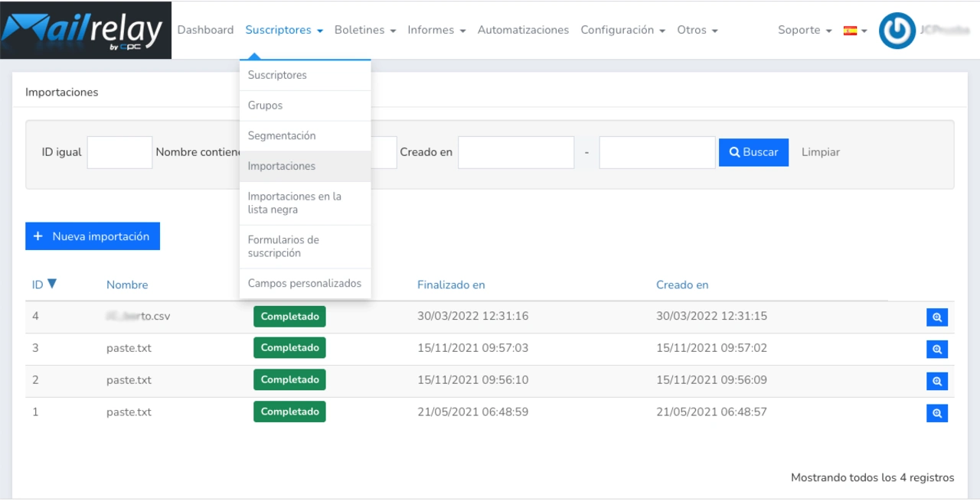View details of import ID 2
The image size is (980, 501).
[936, 381]
